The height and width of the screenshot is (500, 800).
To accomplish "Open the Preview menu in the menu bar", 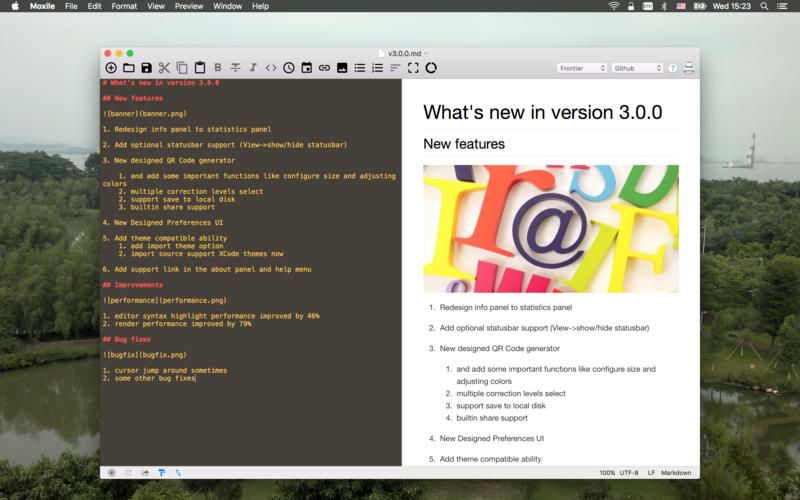I will pos(188,6).
